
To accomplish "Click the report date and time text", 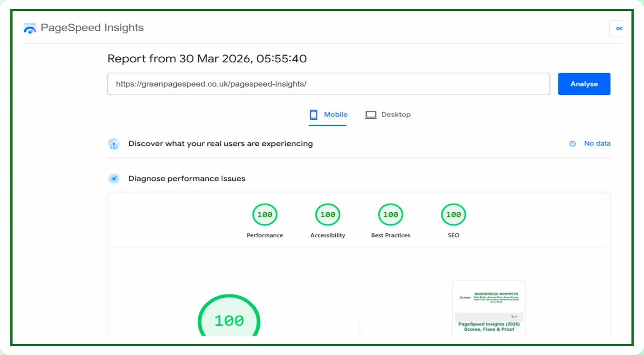I will tap(207, 59).
